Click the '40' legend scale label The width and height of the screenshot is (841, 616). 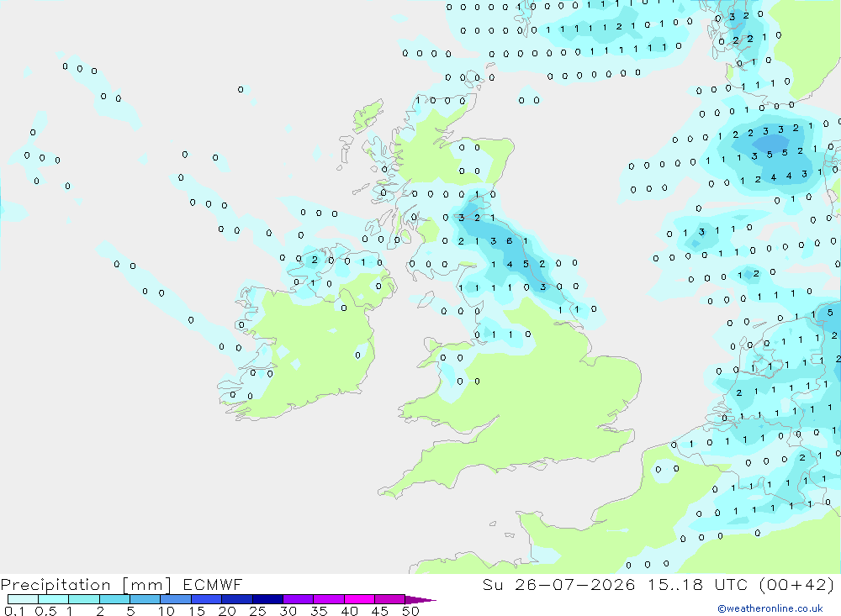coord(349,611)
